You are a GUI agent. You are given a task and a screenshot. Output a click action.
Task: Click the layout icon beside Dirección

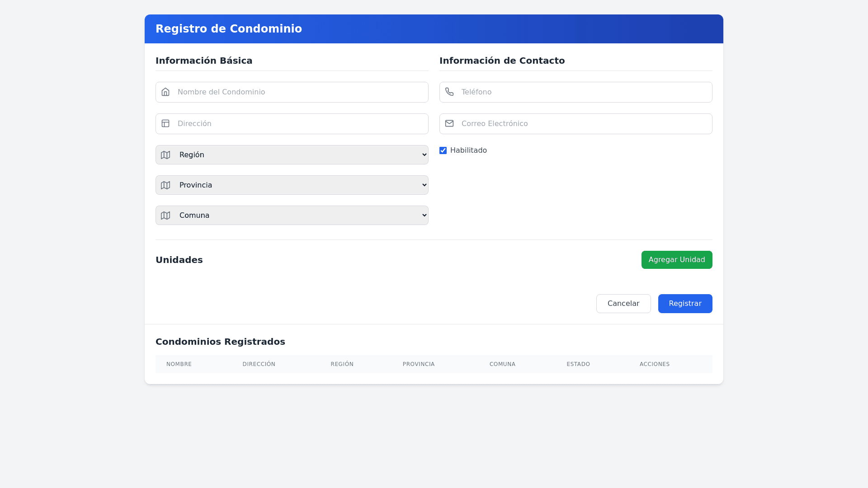pyautogui.click(x=165, y=124)
